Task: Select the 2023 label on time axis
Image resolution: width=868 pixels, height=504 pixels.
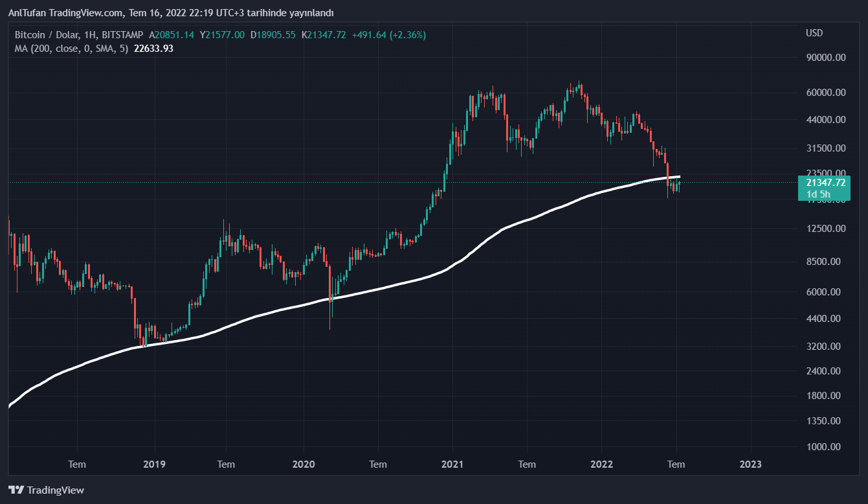Action: coord(750,464)
